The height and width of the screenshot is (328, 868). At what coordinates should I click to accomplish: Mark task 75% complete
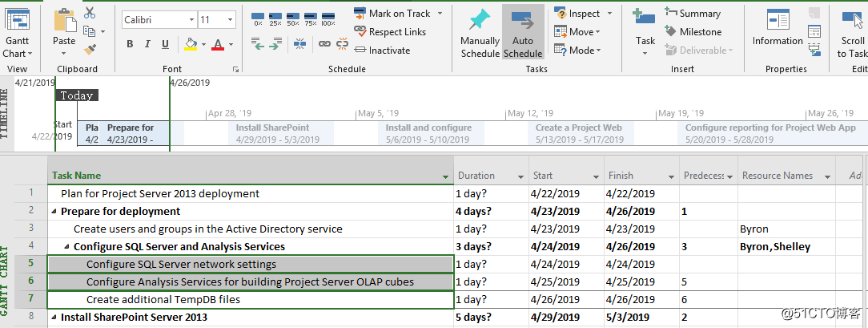(x=311, y=18)
